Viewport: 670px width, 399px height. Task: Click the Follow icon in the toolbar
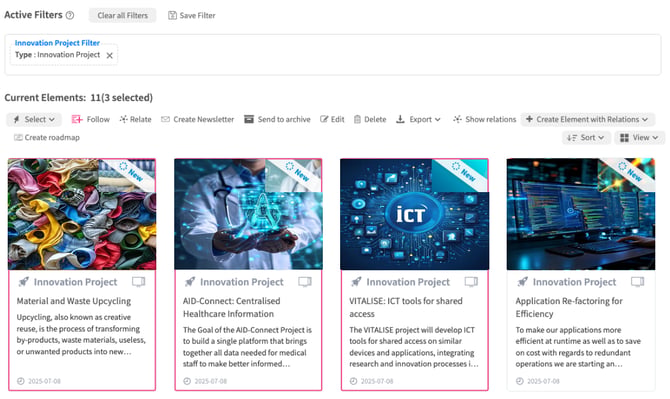77,119
